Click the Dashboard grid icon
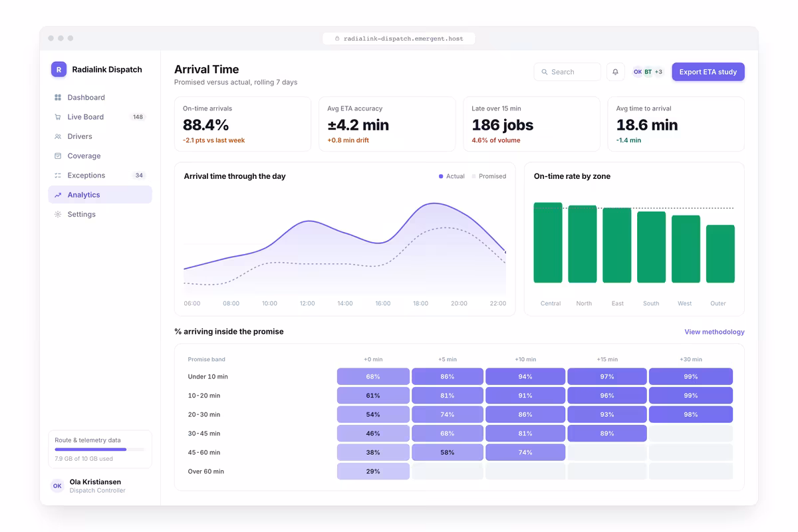Screen dimensions: 798x532 click(x=58, y=98)
